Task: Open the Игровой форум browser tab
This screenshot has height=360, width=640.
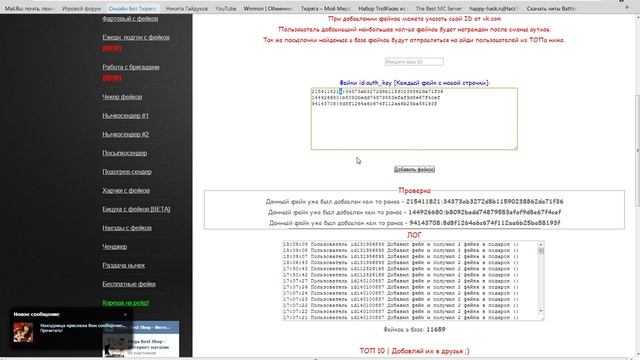Action: click(81, 9)
